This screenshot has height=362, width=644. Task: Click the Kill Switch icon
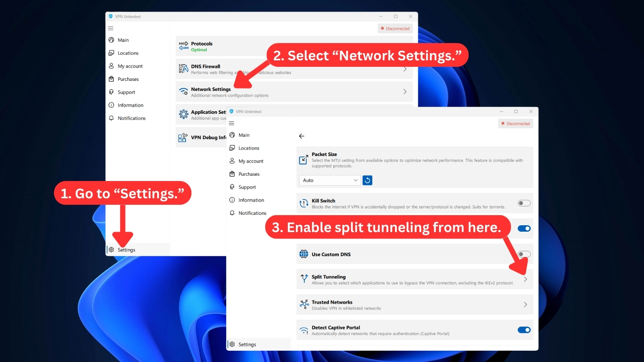tap(304, 204)
